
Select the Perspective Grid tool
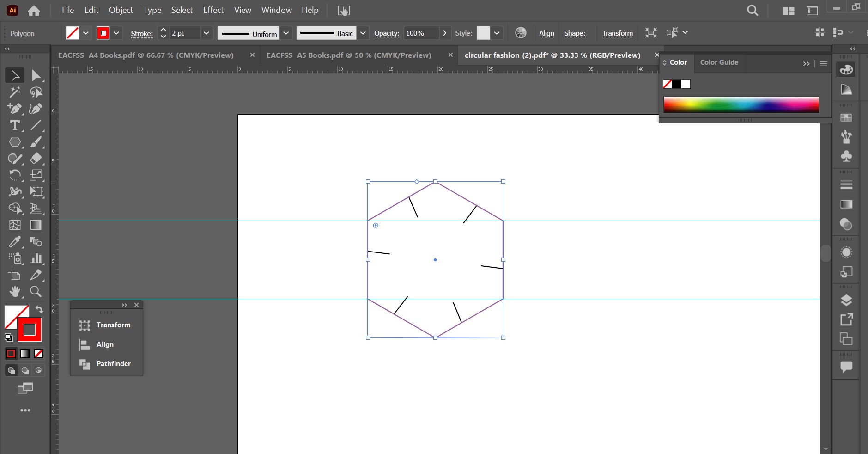pos(36,209)
